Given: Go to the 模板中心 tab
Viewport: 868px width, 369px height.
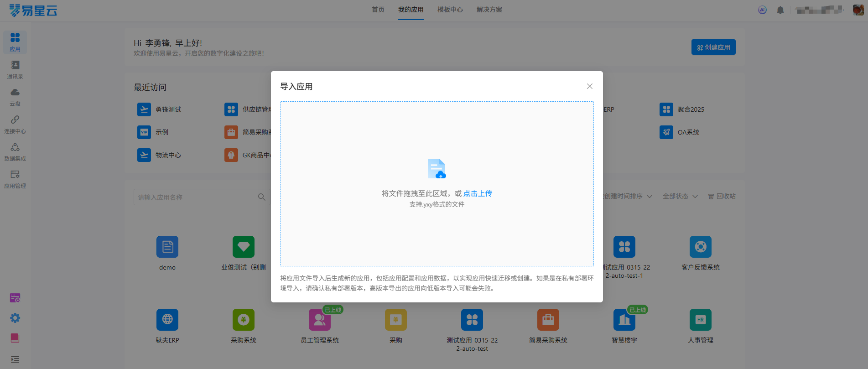Looking at the screenshot, I should (450, 10).
